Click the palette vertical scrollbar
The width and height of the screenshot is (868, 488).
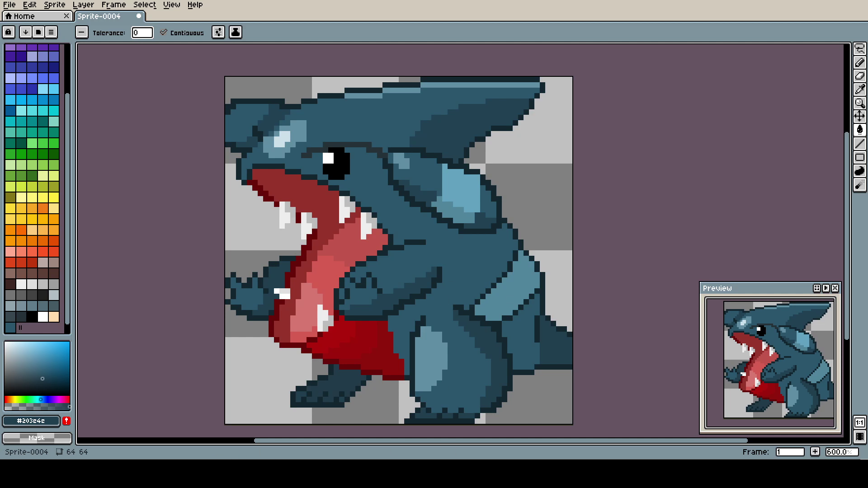[67, 208]
